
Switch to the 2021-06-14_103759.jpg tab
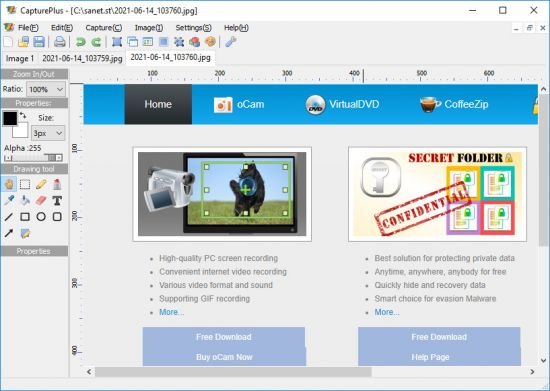click(82, 58)
